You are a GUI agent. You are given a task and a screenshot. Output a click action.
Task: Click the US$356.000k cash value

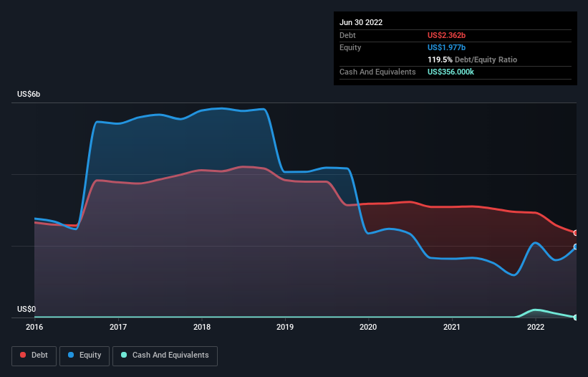[450, 72]
